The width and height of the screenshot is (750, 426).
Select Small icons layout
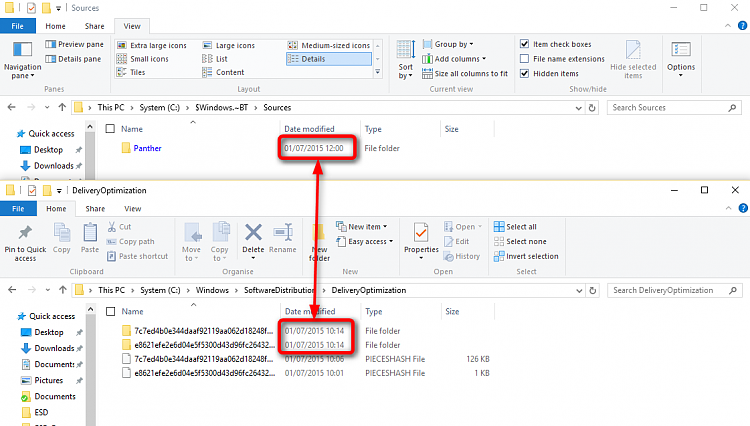click(x=143, y=59)
